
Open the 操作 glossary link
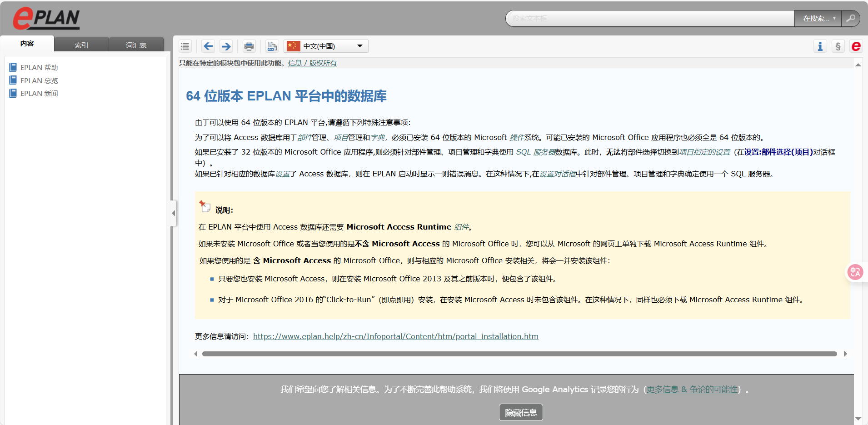point(517,137)
